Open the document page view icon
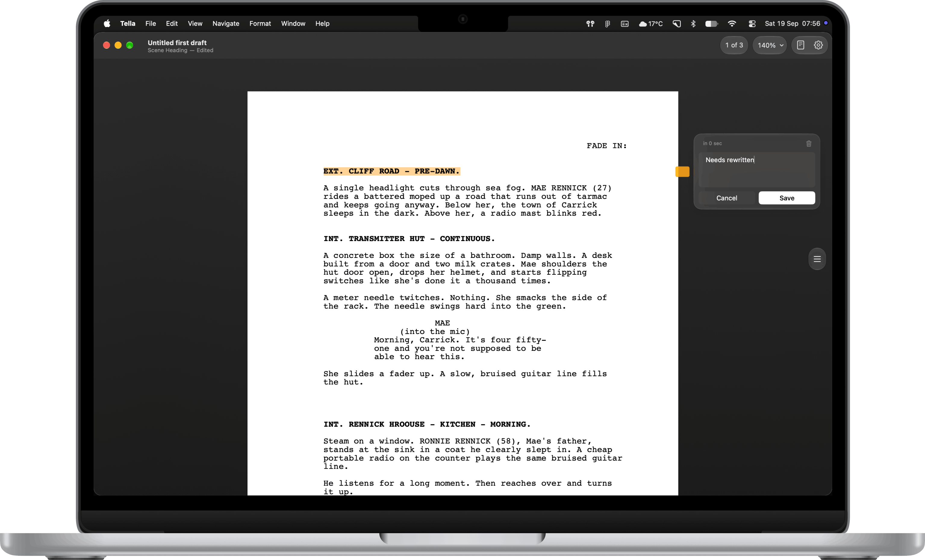This screenshot has height=560, width=925. [800, 45]
